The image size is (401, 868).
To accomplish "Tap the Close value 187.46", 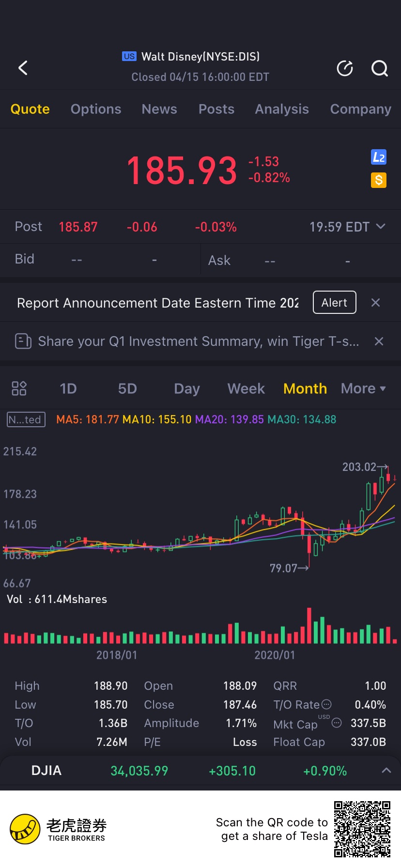I will (x=240, y=705).
